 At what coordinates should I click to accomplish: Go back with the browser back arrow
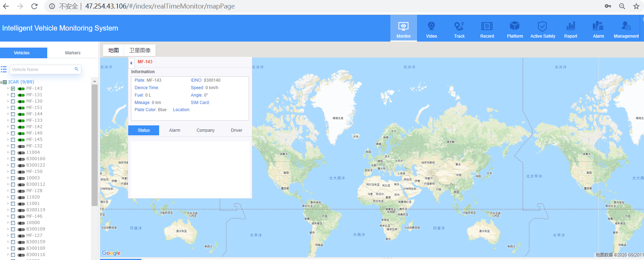tap(6, 6)
